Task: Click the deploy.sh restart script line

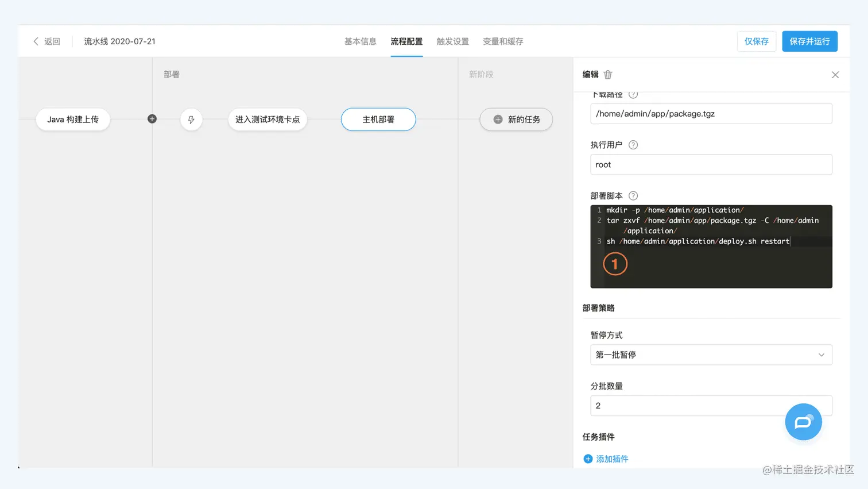Action: 698,241
